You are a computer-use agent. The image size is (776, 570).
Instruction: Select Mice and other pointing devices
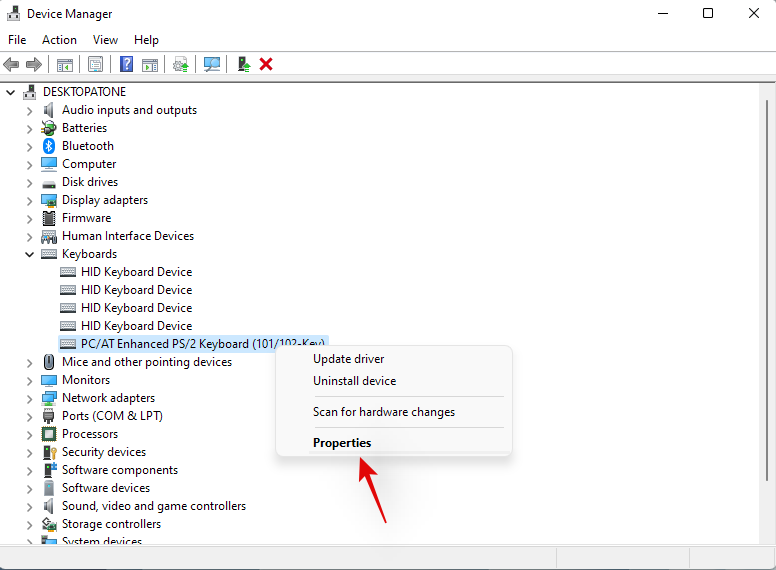(x=146, y=362)
